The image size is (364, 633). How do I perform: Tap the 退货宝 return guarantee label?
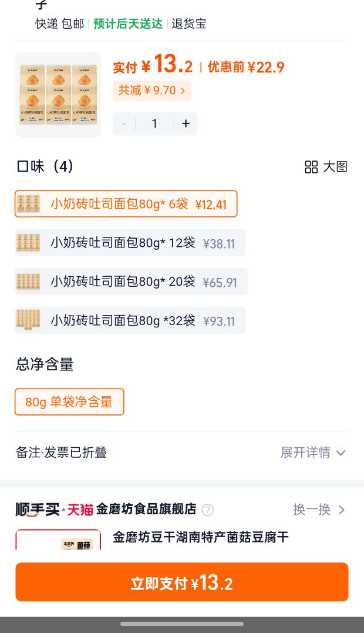tap(189, 24)
